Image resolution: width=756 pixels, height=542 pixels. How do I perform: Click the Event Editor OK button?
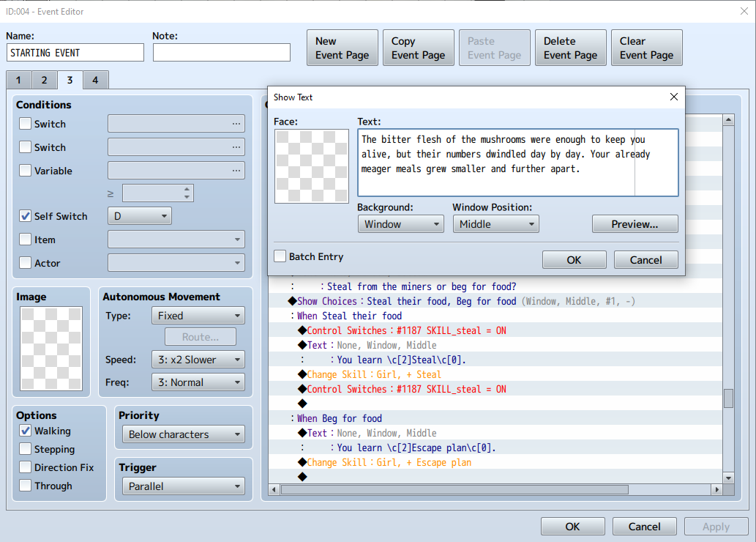(573, 527)
